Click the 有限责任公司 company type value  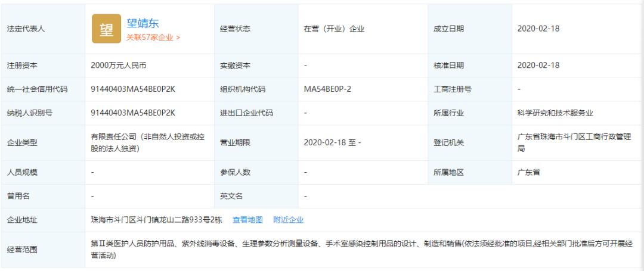coord(148,143)
